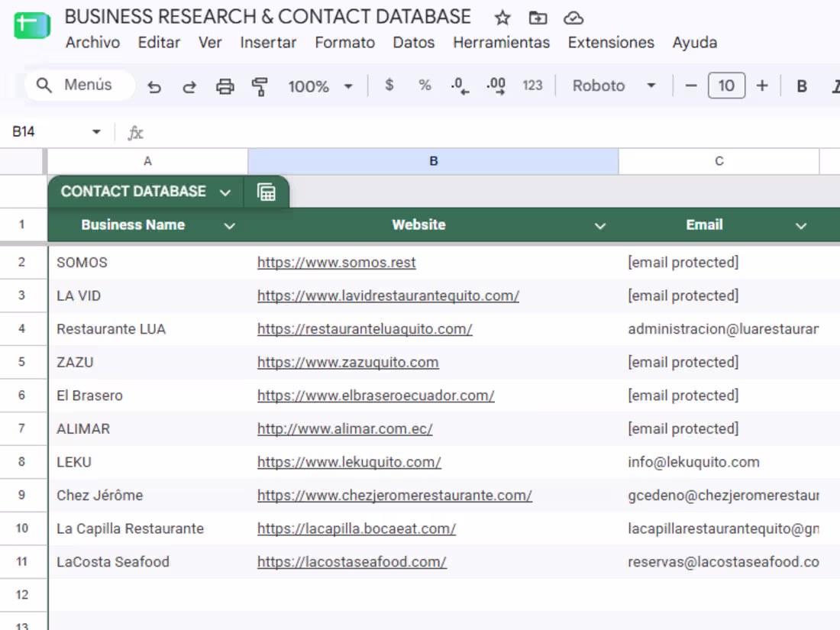This screenshot has width=840, height=630.
Task: Check cloud save status icon
Action: 573,18
